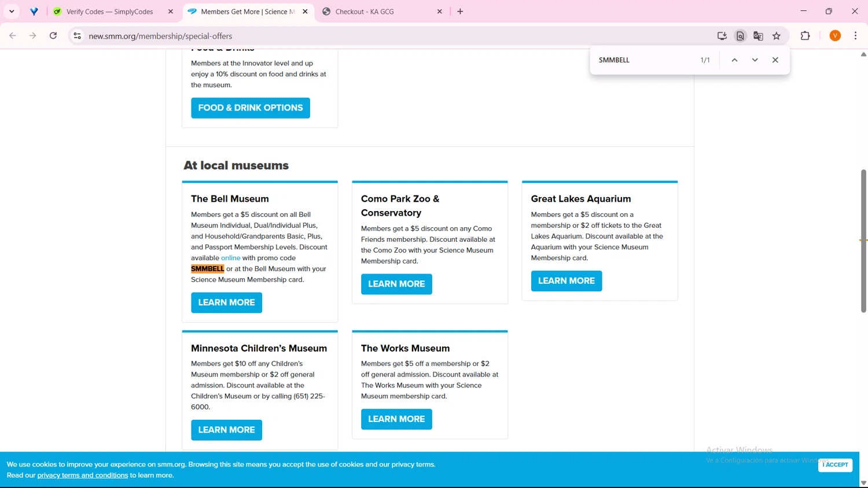Select Members Get More Science Museum tab

248,12
